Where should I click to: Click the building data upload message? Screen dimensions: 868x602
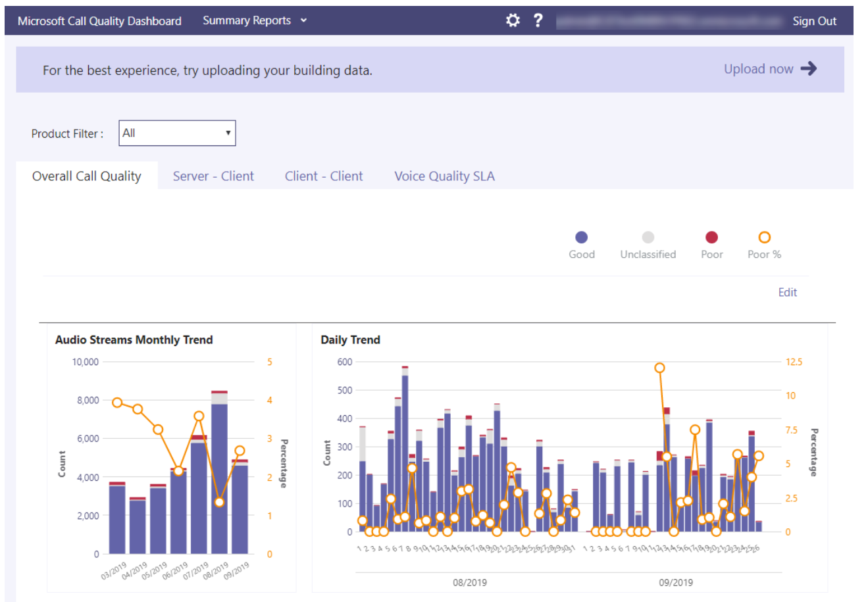pos(207,70)
